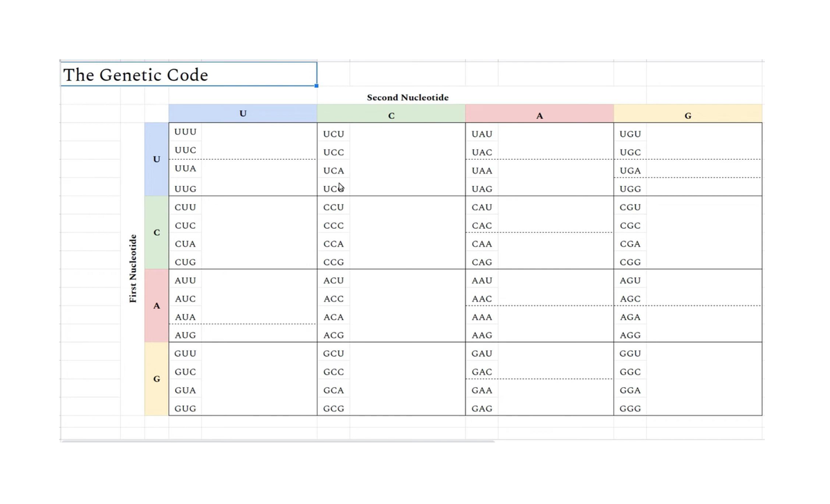This screenshot has height=504, width=830.
Task: Select the blue U column header cell
Action: (242, 113)
